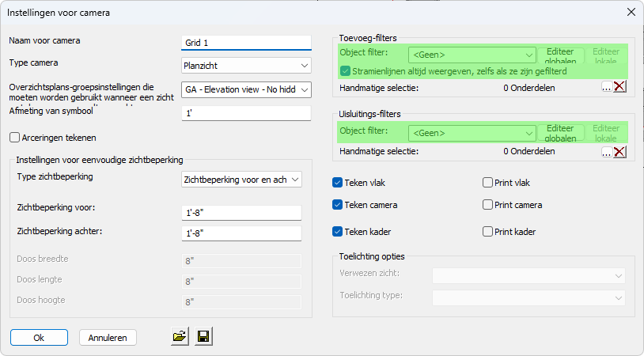Open the Object filter dropdown in Toevoeg-filters
This screenshot has width=644, height=356.
(473, 55)
